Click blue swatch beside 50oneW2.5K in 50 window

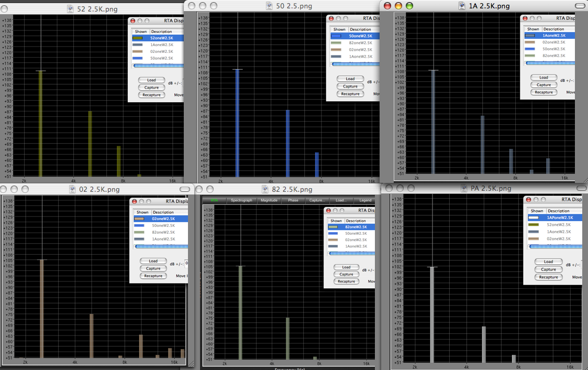click(x=336, y=36)
